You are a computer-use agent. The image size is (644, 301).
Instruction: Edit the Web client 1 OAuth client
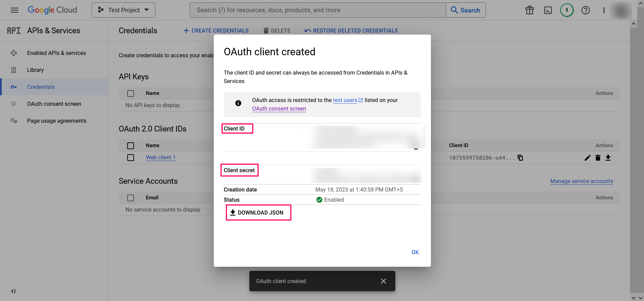pyautogui.click(x=587, y=158)
